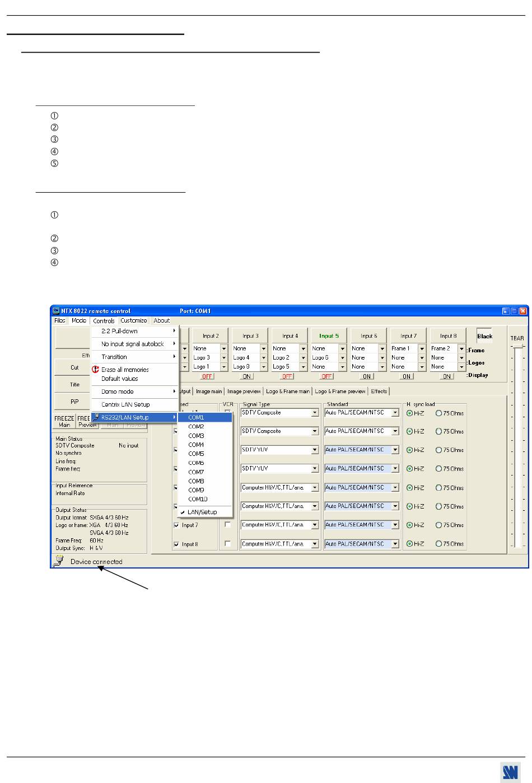Toggle Input 3 display ON button
Viewport: 532px width, 783px height.
click(x=247, y=376)
